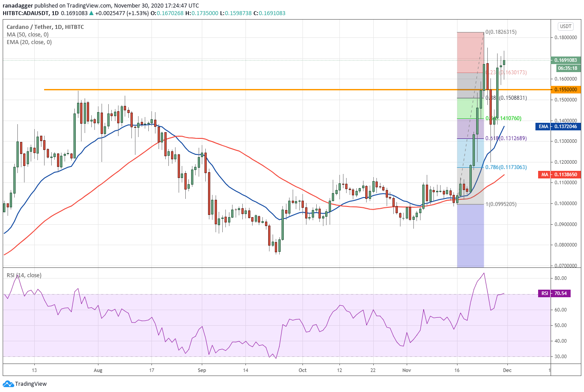Click the current price 0.1691083 label
The width and height of the screenshot is (584, 392).
coord(565,60)
